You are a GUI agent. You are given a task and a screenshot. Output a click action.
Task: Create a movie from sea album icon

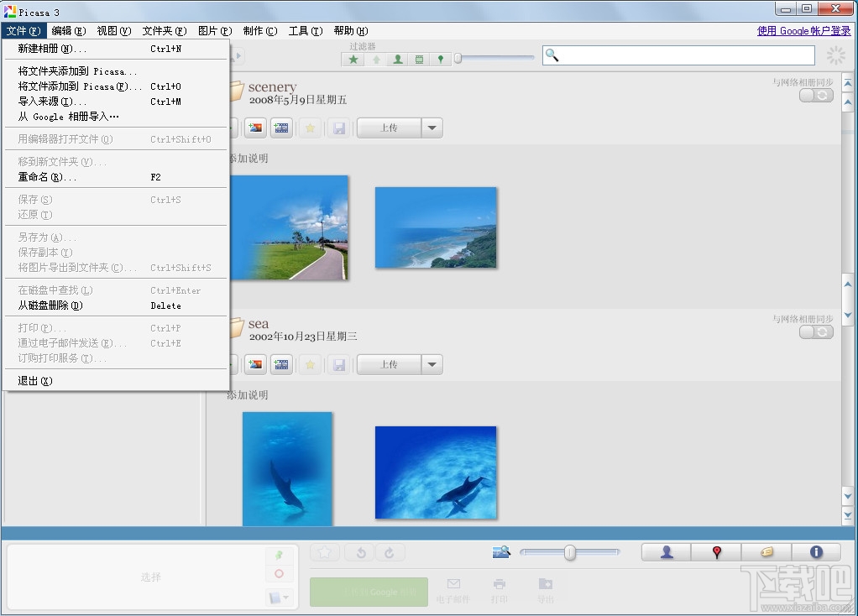(x=281, y=363)
